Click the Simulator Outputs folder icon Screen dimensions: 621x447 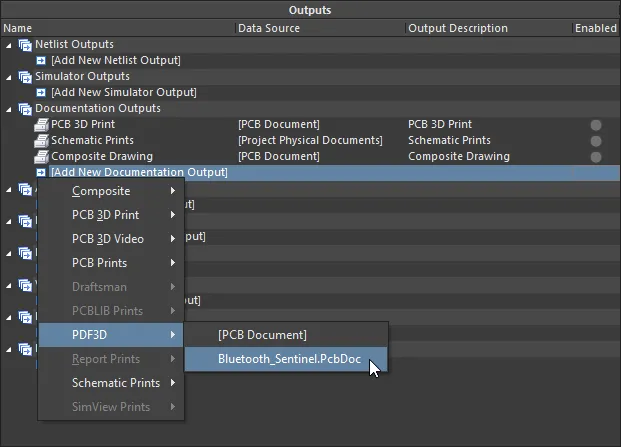(25, 77)
